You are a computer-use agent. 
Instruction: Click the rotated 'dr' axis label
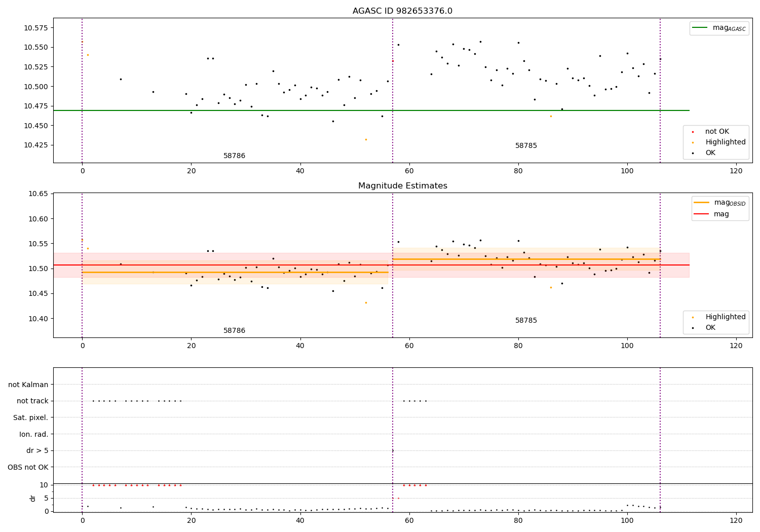click(33, 498)
